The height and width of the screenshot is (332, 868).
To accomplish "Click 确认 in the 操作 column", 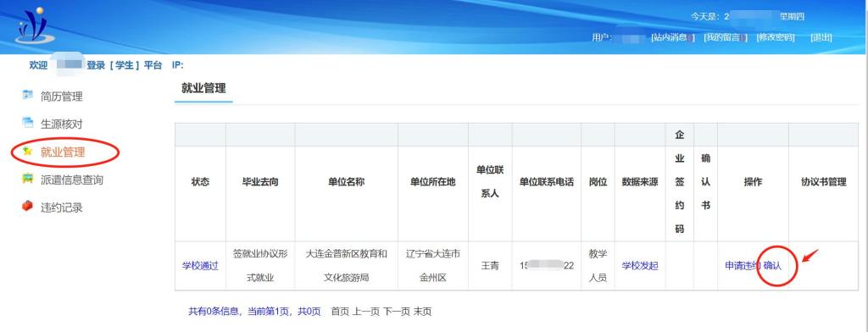I will click(773, 266).
